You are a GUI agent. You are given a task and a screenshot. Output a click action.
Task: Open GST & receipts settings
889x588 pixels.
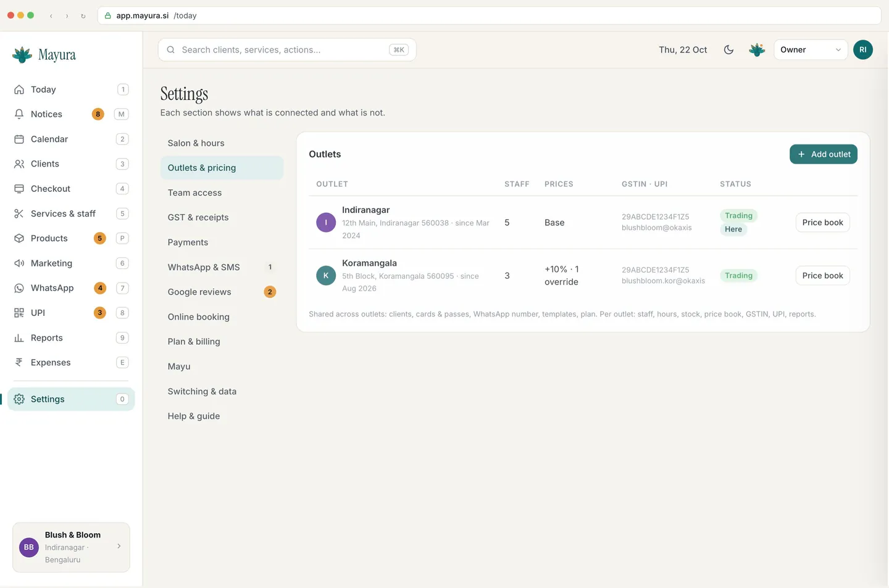[x=222, y=217]
